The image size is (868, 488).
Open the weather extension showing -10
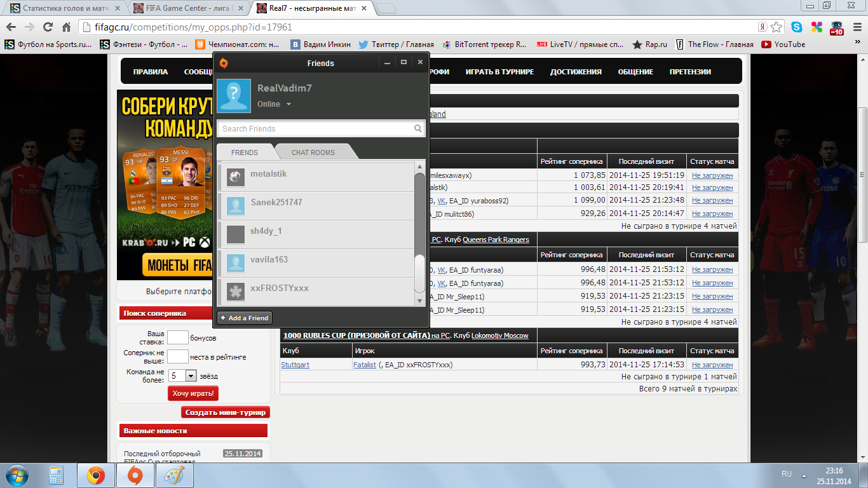coord(836,27)
